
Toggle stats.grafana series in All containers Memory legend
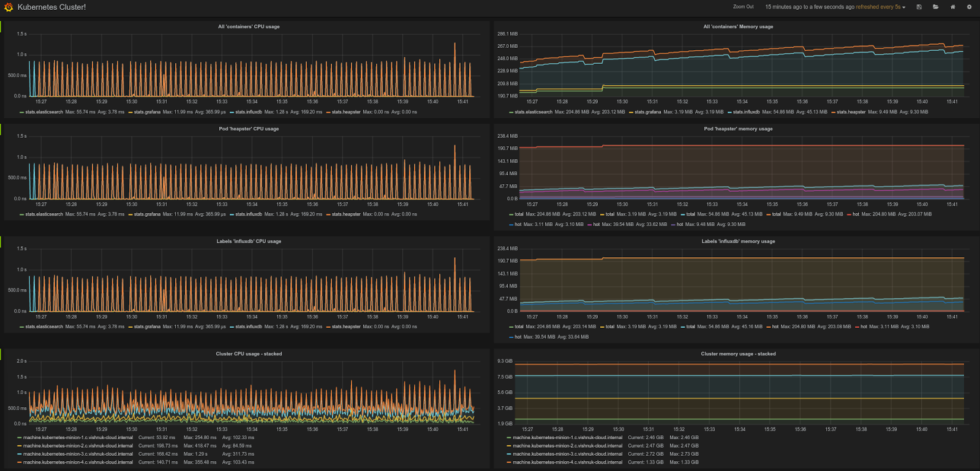coord(647,112)
